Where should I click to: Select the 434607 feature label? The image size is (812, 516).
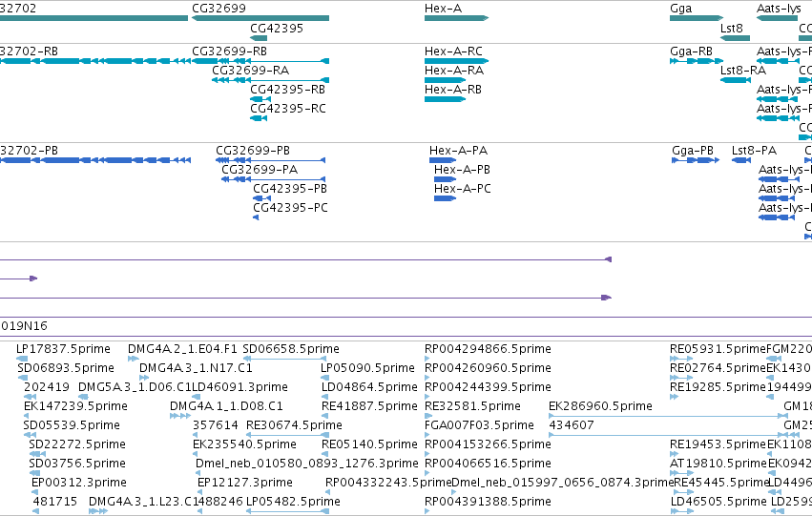(x=572, y=425)
